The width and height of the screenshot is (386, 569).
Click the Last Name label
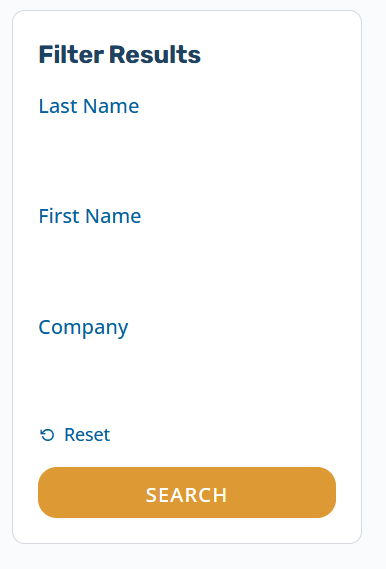(x=89, y=106)
